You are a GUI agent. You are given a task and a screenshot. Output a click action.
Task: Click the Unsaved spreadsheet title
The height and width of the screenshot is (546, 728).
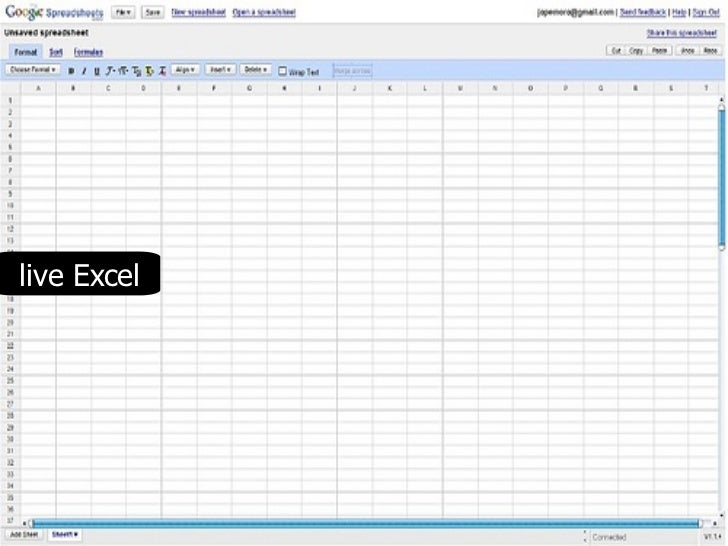[x=46, y=33]
